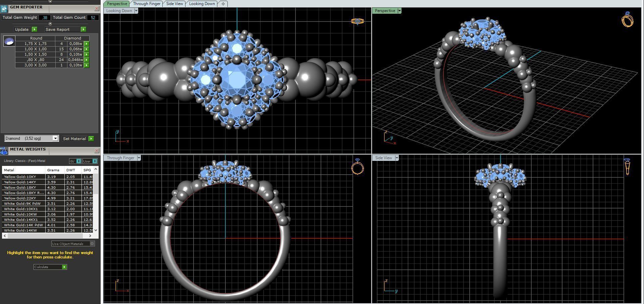Viewport: 644px width, 304px height.
Task: Click green arrow for ,80 X ,80 row
Action: click(87, 60)
